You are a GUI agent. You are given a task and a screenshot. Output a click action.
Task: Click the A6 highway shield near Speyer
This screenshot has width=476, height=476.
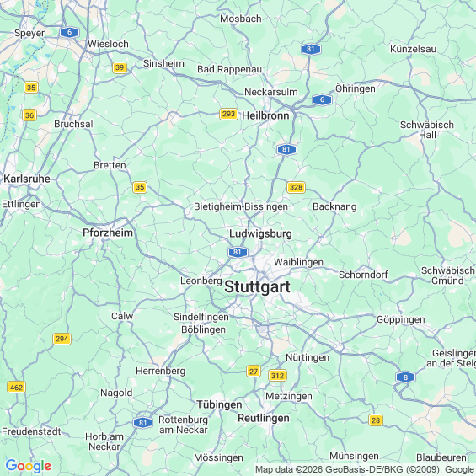tap(70, 33)
